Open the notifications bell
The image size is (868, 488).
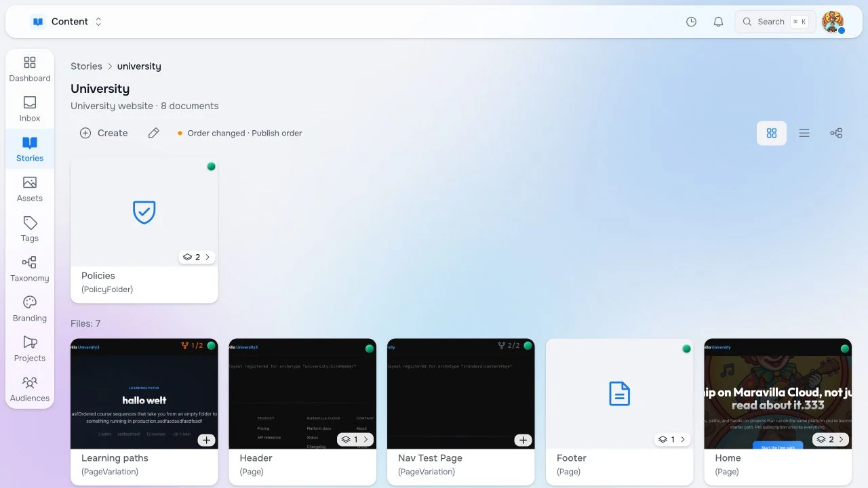pos(718,22)
